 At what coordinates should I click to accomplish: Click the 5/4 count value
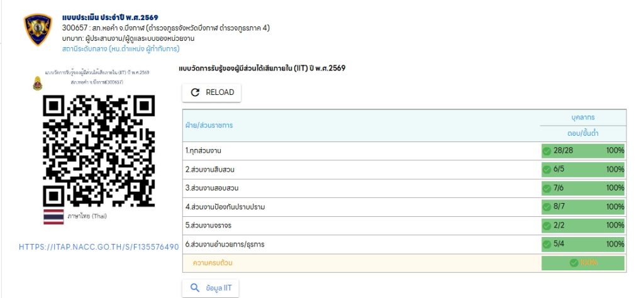tap(559, 244)
